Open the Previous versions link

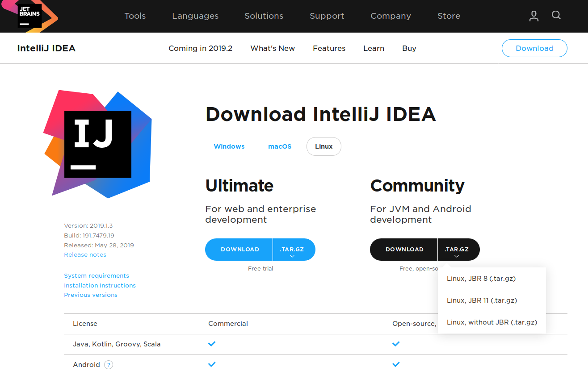pyautogui.click(x=91, y=295)
